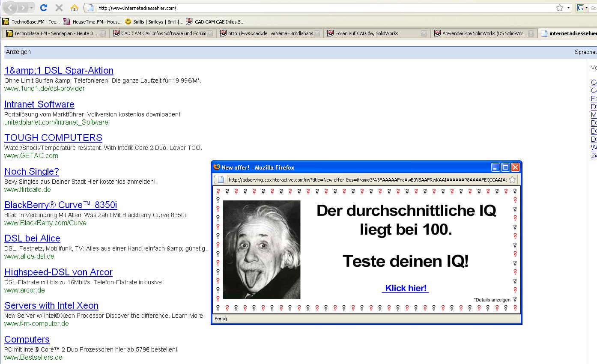This screenshot has width=597, height=364.
Task: Open the TOUGH COMPUTERS link
Action: [x=53, y=138]
